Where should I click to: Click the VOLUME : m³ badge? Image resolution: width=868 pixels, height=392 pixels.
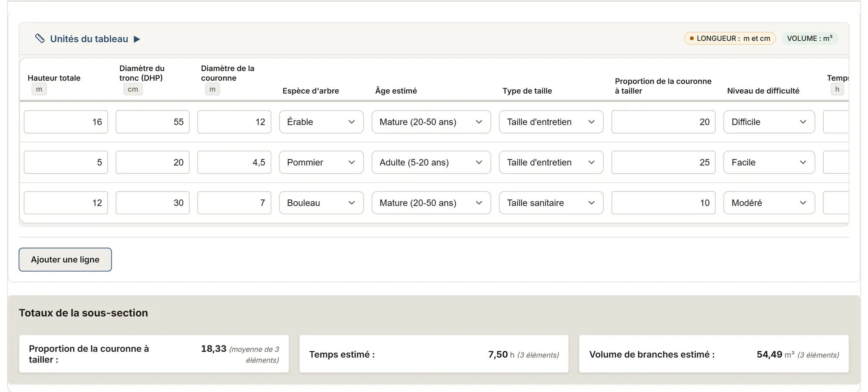[810, 39]
